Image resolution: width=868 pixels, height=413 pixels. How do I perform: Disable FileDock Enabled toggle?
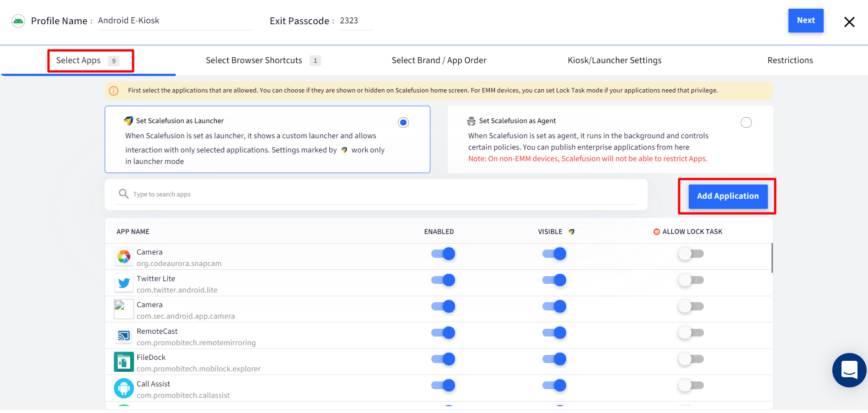pos(443,359)
